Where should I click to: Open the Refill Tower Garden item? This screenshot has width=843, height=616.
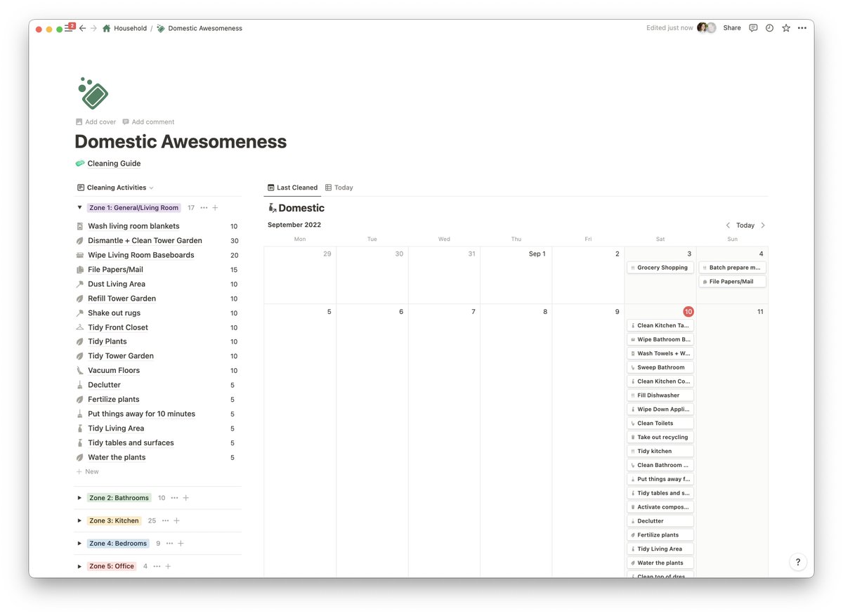click(x=122, y=299)
